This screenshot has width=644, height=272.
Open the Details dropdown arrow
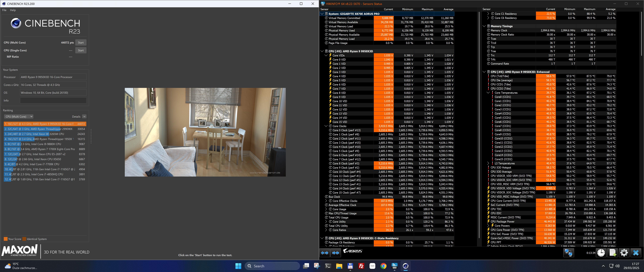[x=84, y=117]
